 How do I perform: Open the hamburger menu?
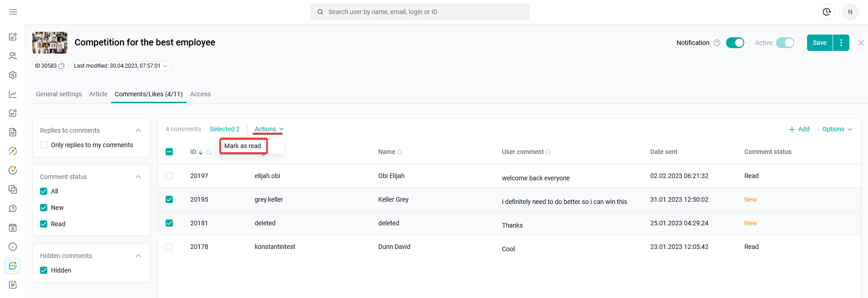(13, 12)
